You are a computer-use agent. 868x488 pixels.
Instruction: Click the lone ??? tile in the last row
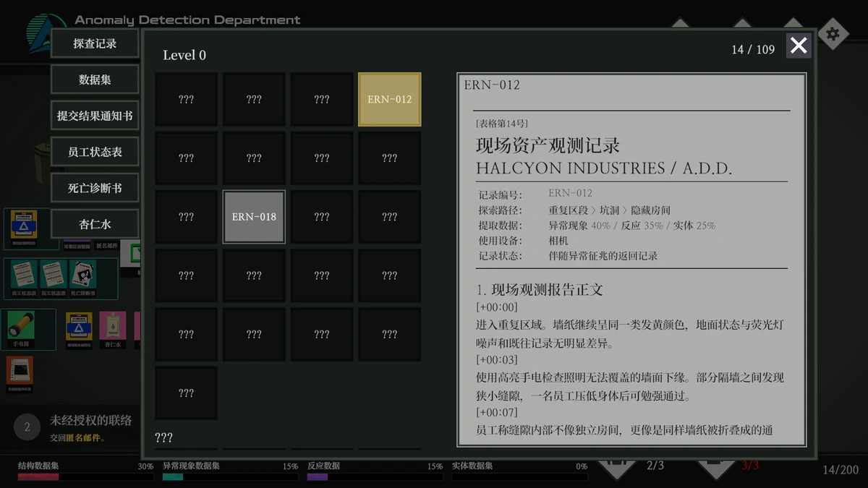click(186, 393)
